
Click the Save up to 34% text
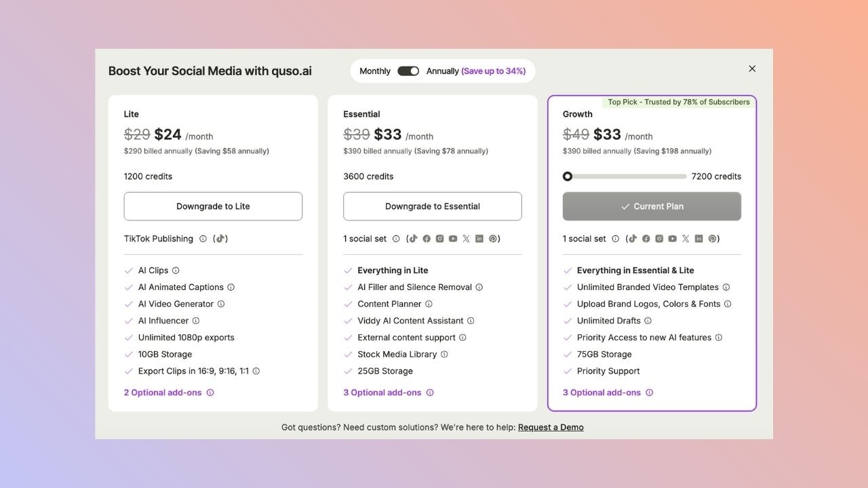point(494,71)
